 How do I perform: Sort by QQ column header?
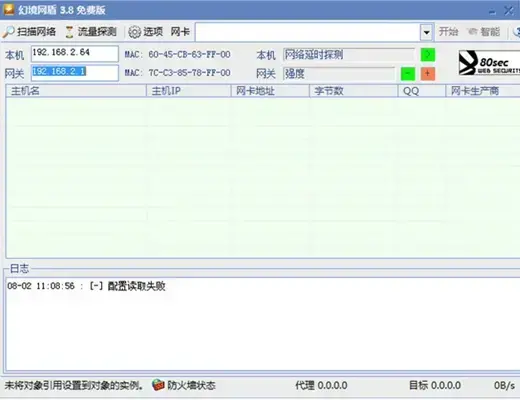click(x=422, y=91)
